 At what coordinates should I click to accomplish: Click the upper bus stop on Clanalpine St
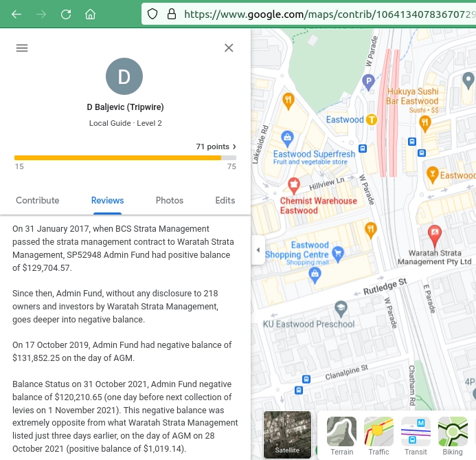306,379
